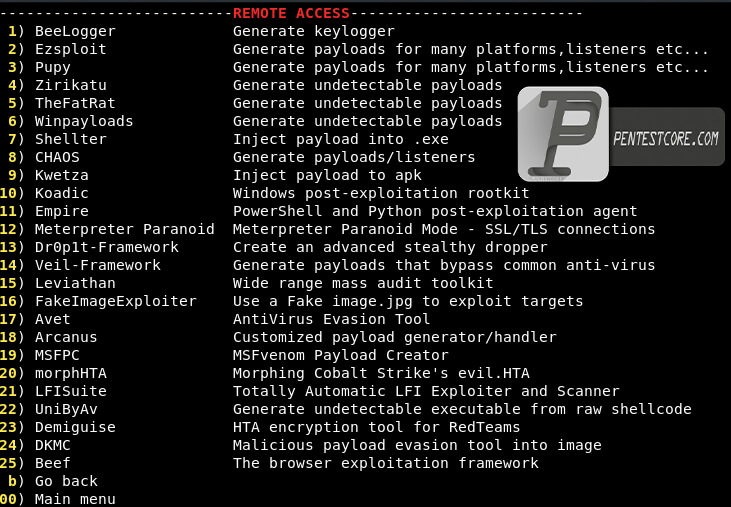
Task: Click the 'Generate payloads/listeners' description
Action: (354, 157)
